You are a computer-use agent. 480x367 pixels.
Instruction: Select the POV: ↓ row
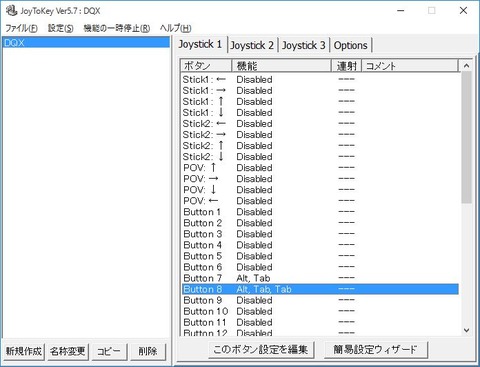pyautogui.click(x=320, y=190)
